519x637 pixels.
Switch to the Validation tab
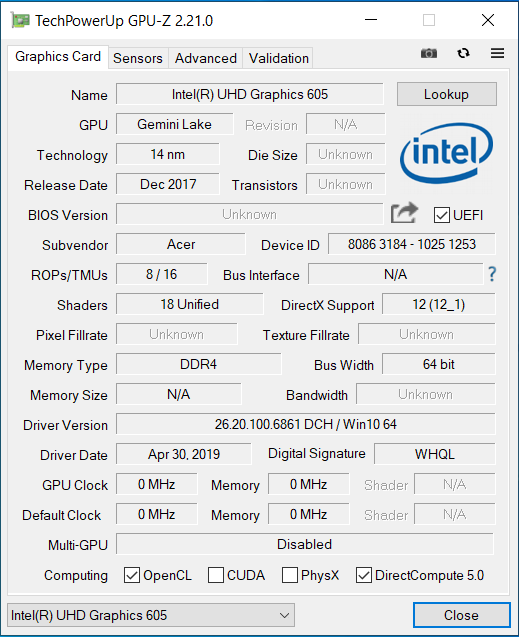279,58
